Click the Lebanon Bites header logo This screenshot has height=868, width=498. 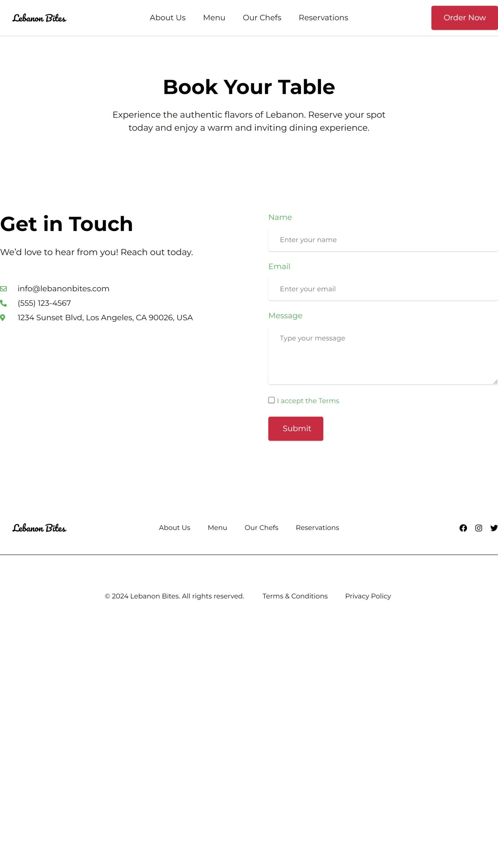(39, 18)
